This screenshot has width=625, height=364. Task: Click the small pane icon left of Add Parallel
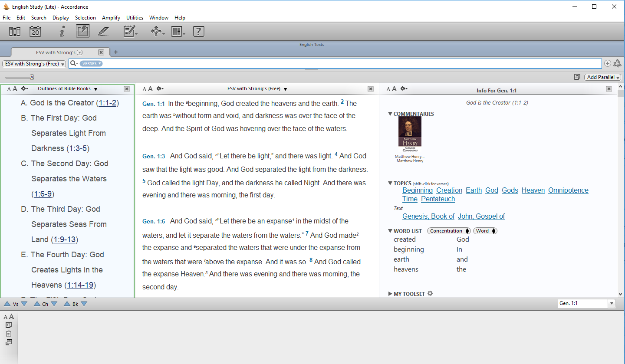pyautogui.click(x=577, y=77)
